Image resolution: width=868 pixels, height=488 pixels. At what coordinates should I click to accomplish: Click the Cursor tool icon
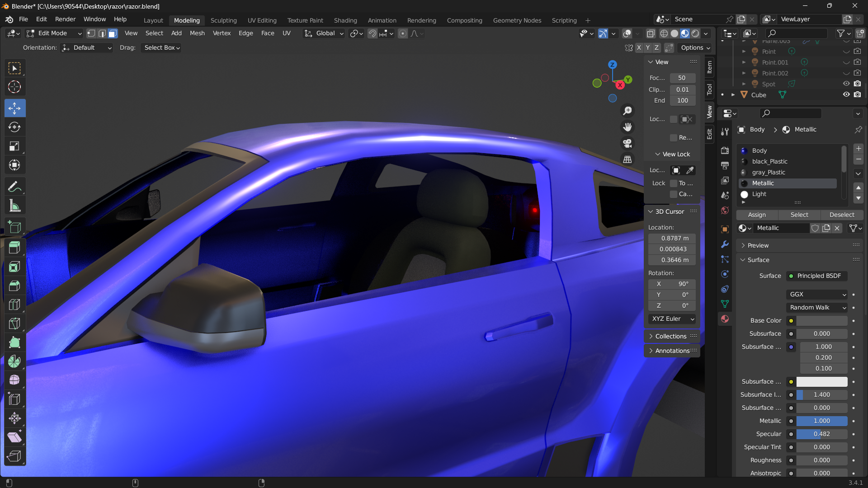14,87
